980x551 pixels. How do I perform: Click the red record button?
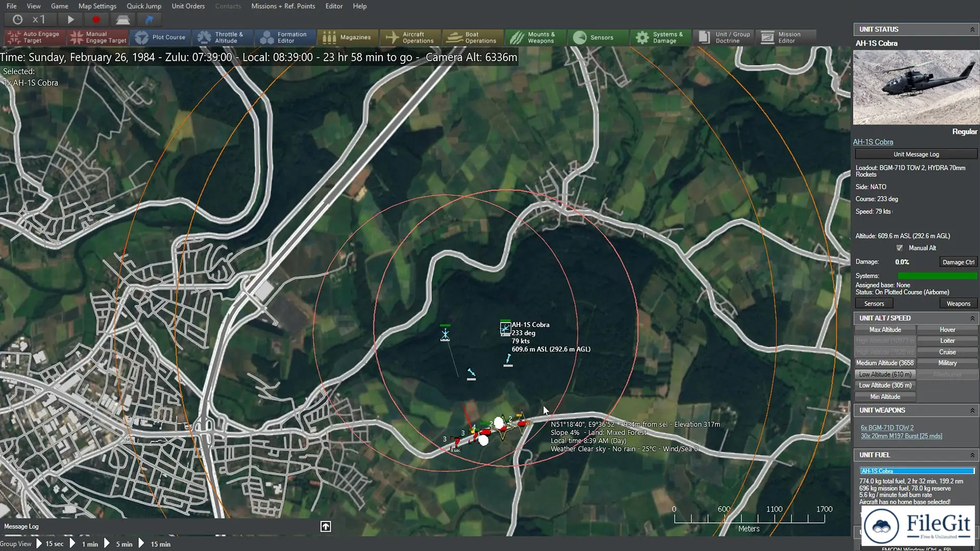coord(96,20)
